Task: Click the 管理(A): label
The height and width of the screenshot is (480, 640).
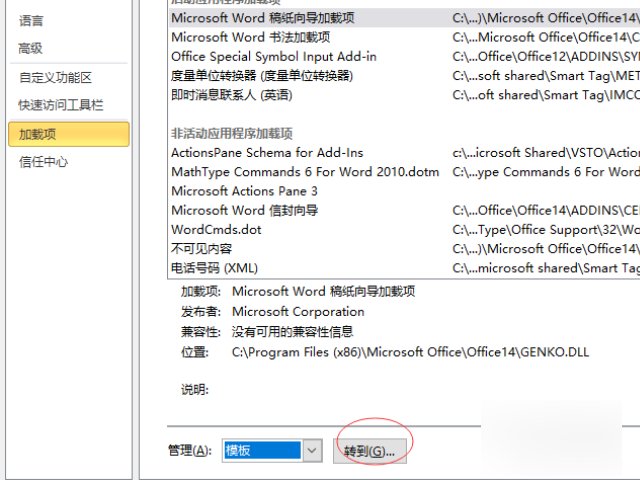Action: tap(190, 451)
